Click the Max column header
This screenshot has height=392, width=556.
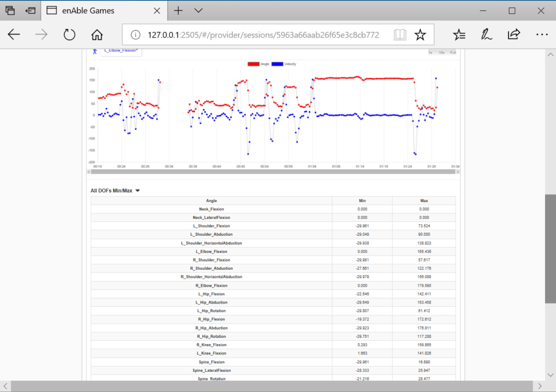pos(424,200)
